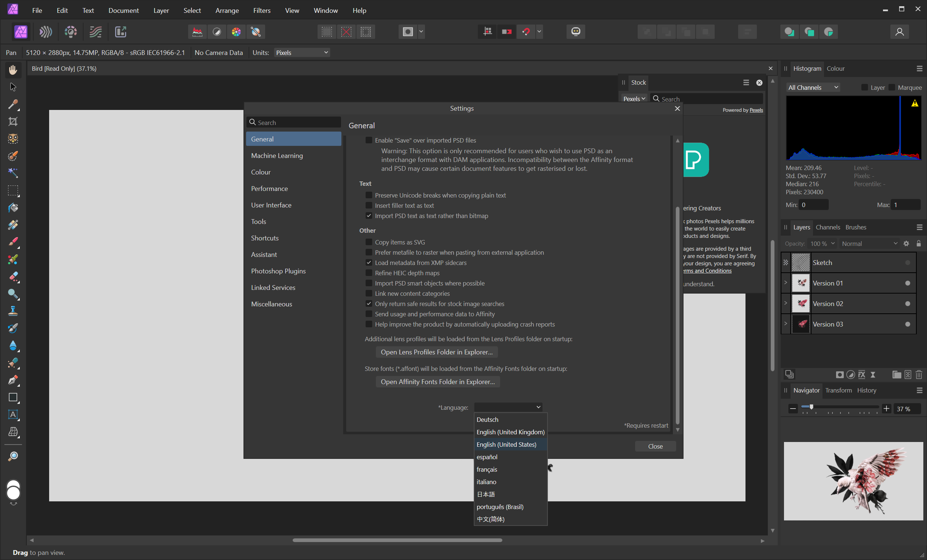Hide the Version 02 layer
927x560 pixels.
pyautogui.click(x=908, y=303)
